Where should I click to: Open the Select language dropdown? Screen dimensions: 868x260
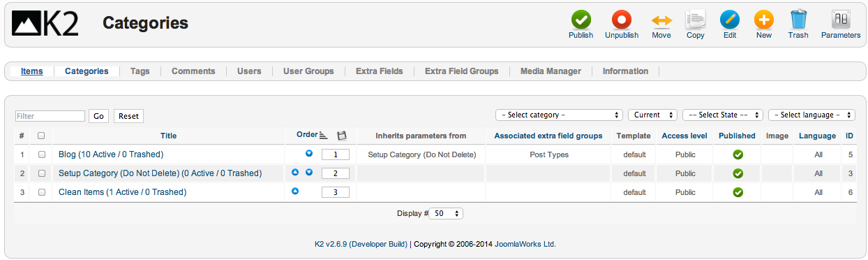point(811,115)
